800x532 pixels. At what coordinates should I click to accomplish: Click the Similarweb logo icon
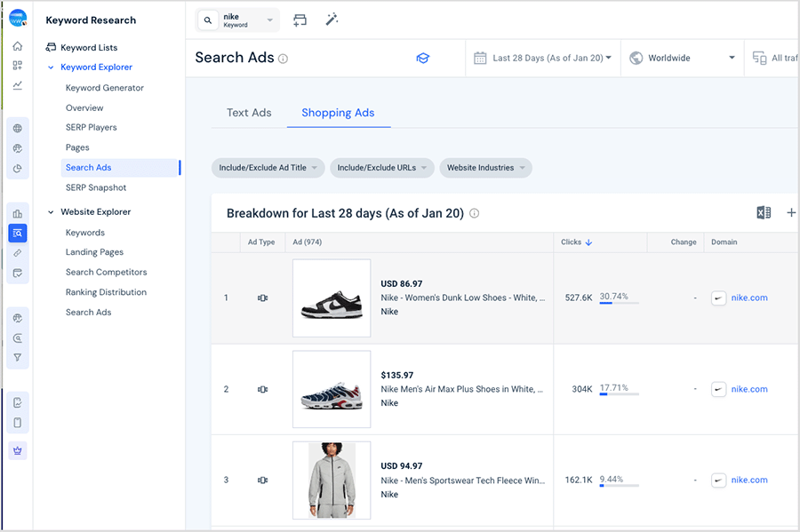(x=18, y=19)
